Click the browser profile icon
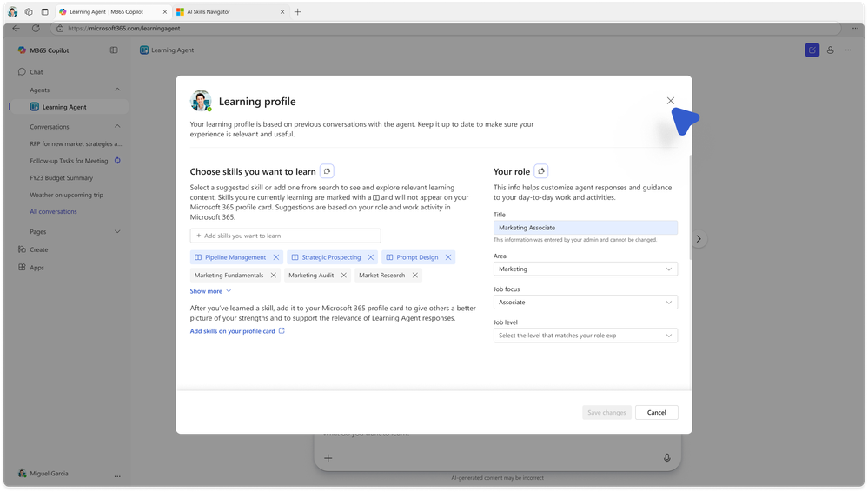The image size is (868, 492). (x=13, y=11)
